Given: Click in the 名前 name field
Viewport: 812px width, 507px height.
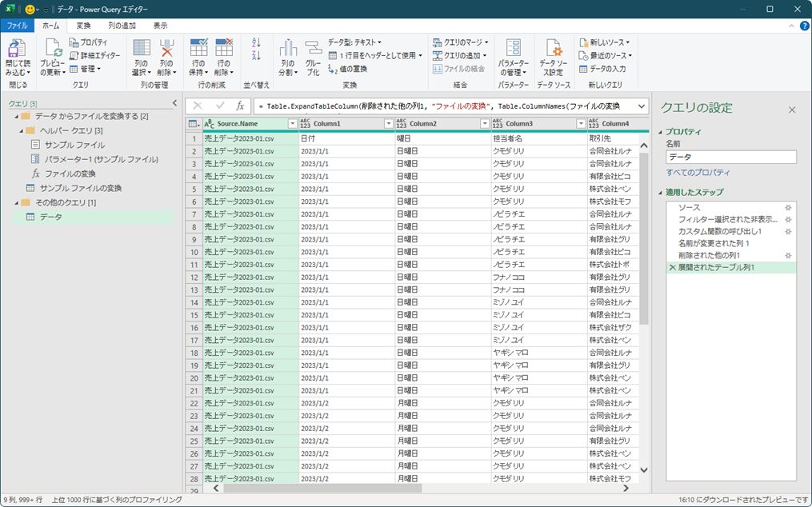Looking at the screenshot, I should click(730, 157).
